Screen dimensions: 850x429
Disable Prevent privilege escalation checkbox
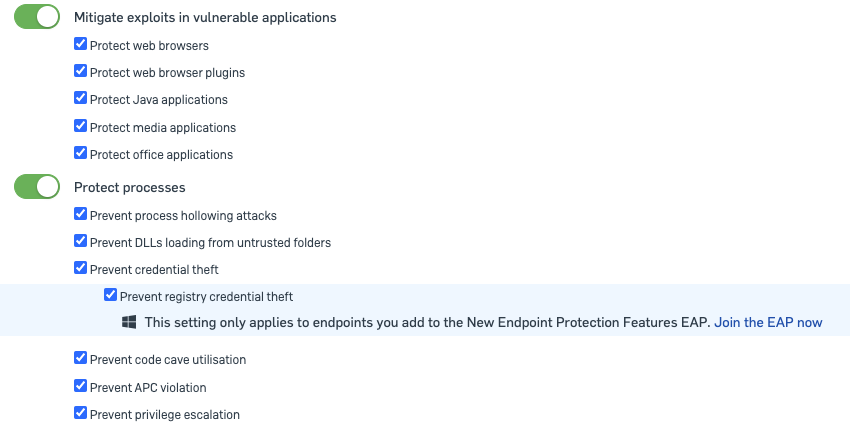(80, 413)
